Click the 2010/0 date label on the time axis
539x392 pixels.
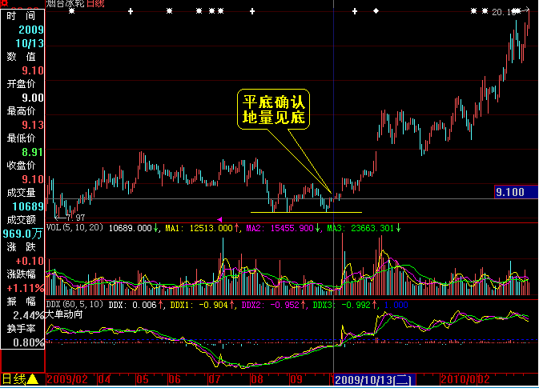[x=458, y=379]
